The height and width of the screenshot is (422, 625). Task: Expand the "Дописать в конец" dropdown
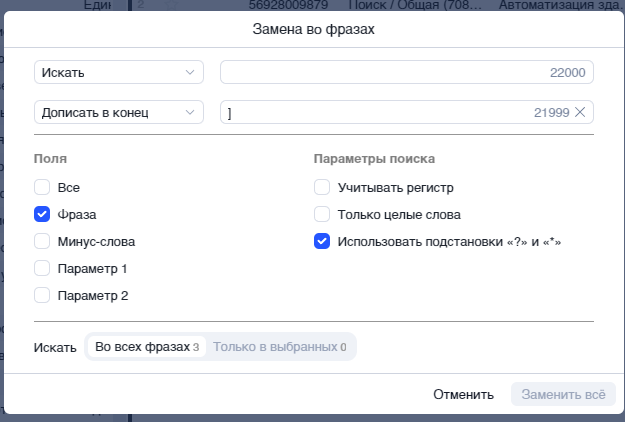[119, 112]
